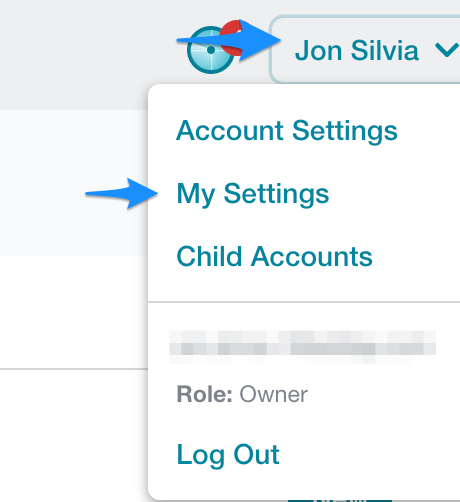
Task: Go to Child Accounts
Action: (274, 256)
